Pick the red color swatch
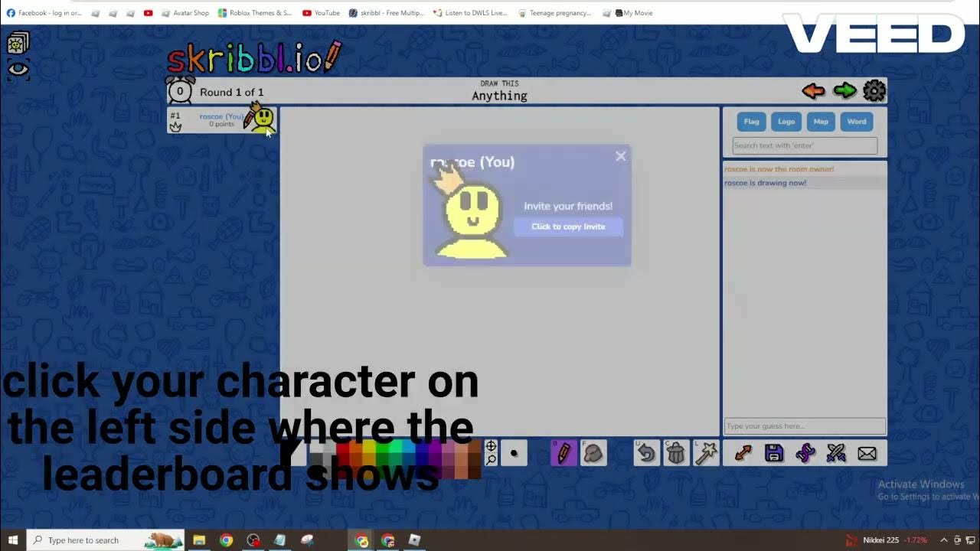Image resolution: width=980 pixels, height=551 pixels. tap(342, 448)
